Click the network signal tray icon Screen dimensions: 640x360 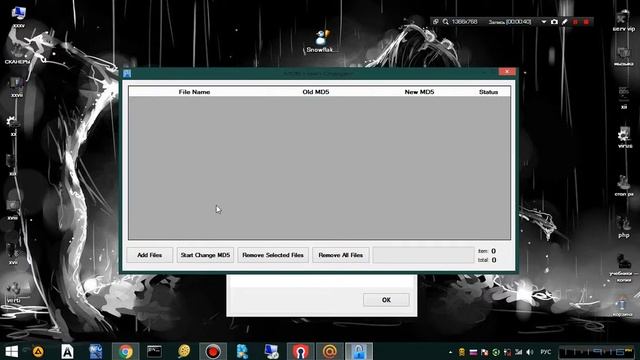[x=518, y=352]
